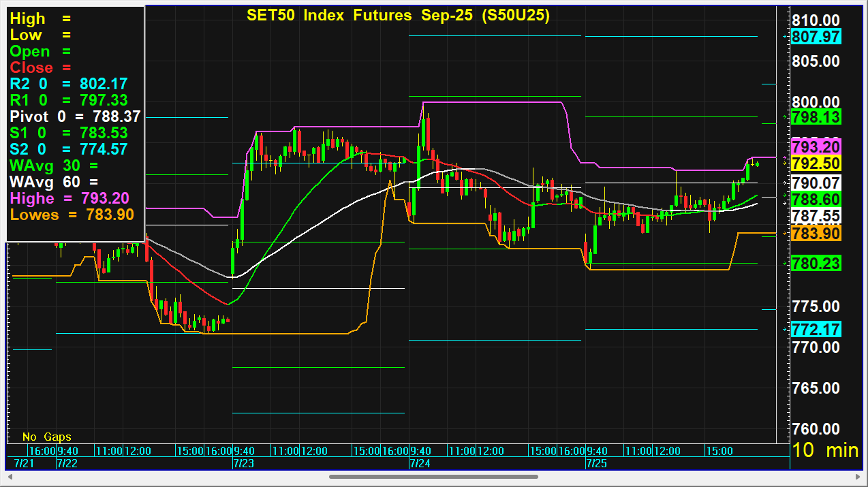
Task: Click the horizontal scrollbar thumb
Action: (433, 477)
